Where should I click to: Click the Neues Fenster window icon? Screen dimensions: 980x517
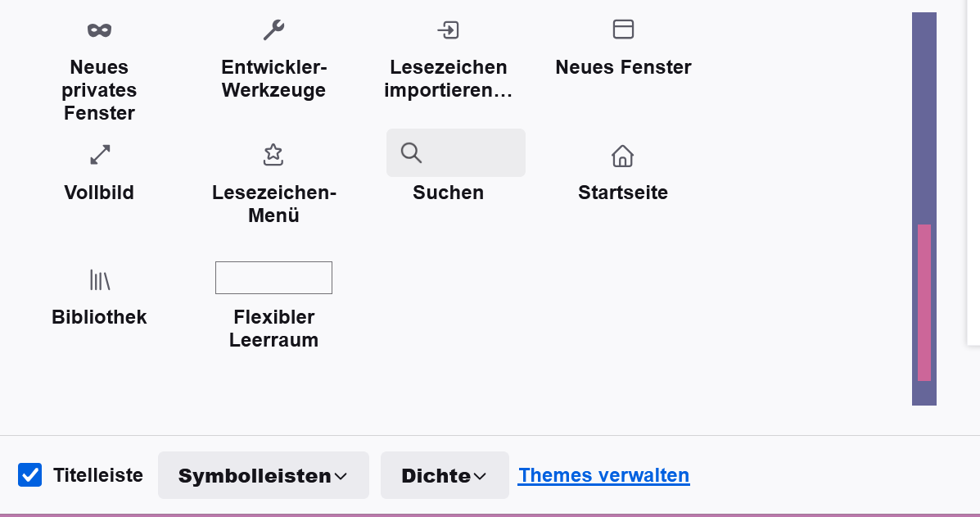(x=623, y=29)
